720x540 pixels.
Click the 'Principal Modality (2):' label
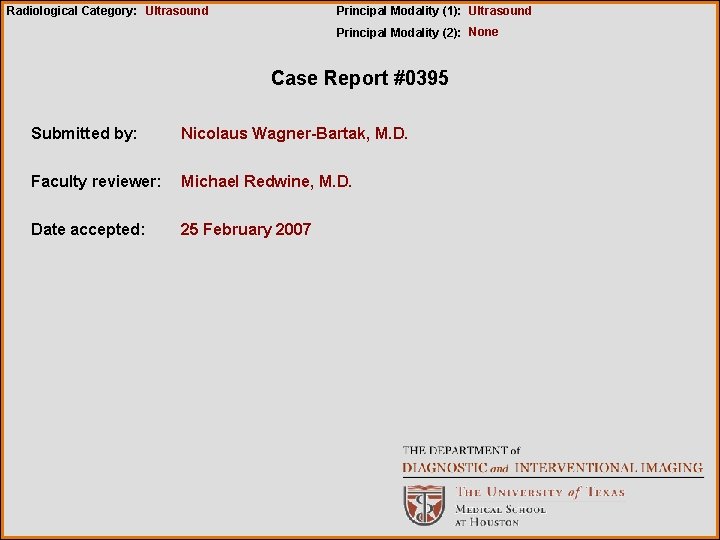click(399, 32)
